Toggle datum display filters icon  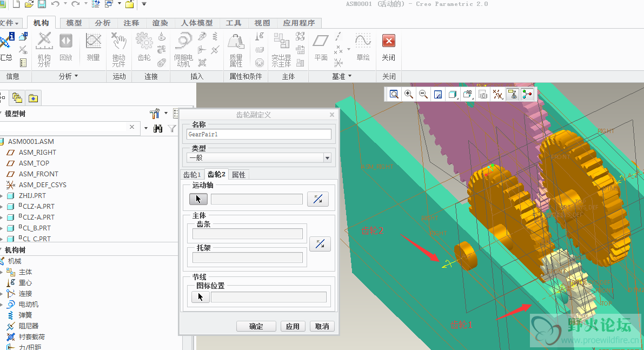pyautogui.click(x=498, y=95)
